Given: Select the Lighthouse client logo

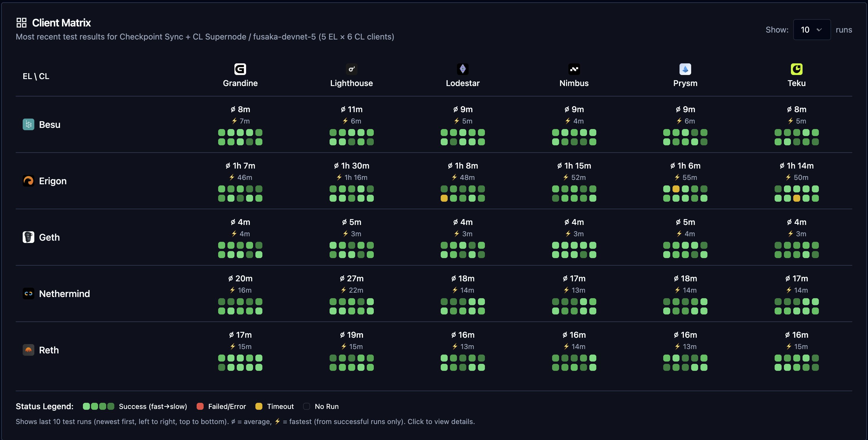Looking at the screenshot, I should tap(351, 68).
